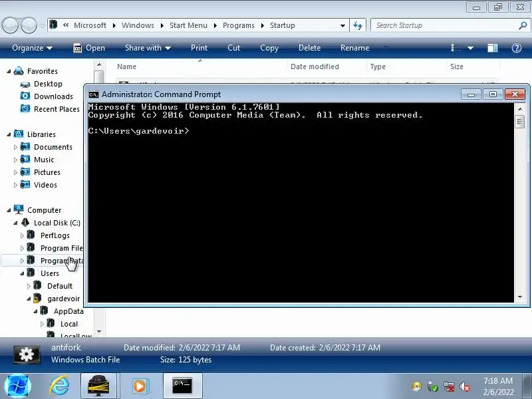
Task: Click Open in the Explorer toolbar
Action: (x=89, y=48)
